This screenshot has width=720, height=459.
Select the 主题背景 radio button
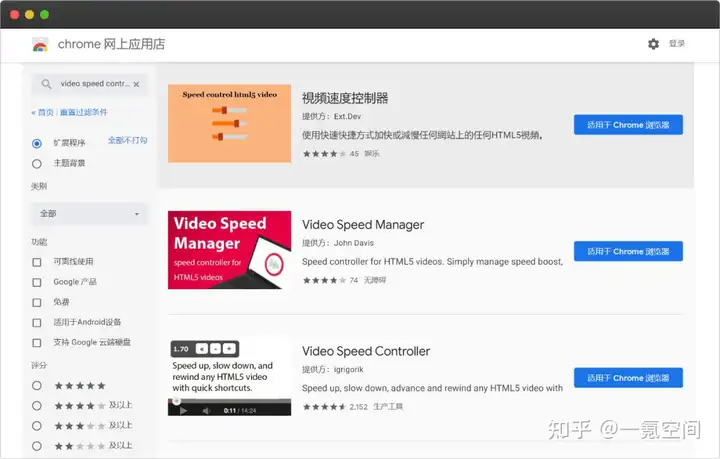coord(37,164)
